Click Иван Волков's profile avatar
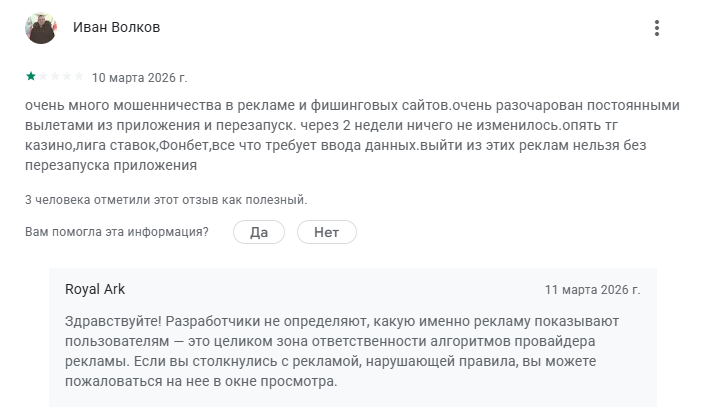 [41, 28]
